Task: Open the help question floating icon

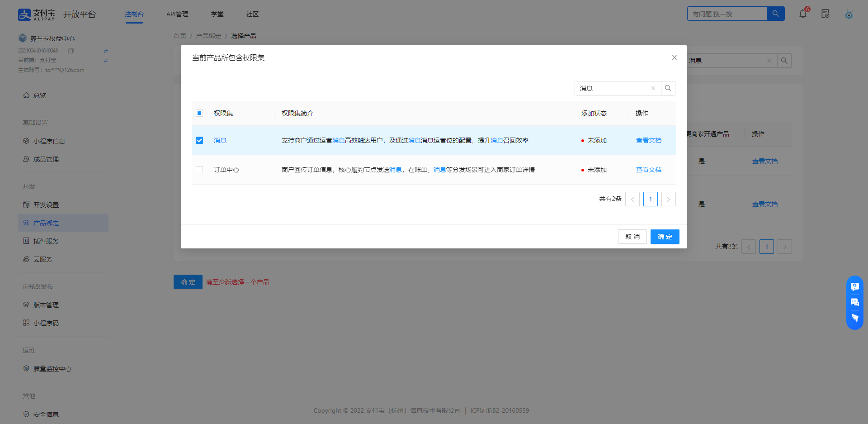Action: tap(854, 286)
